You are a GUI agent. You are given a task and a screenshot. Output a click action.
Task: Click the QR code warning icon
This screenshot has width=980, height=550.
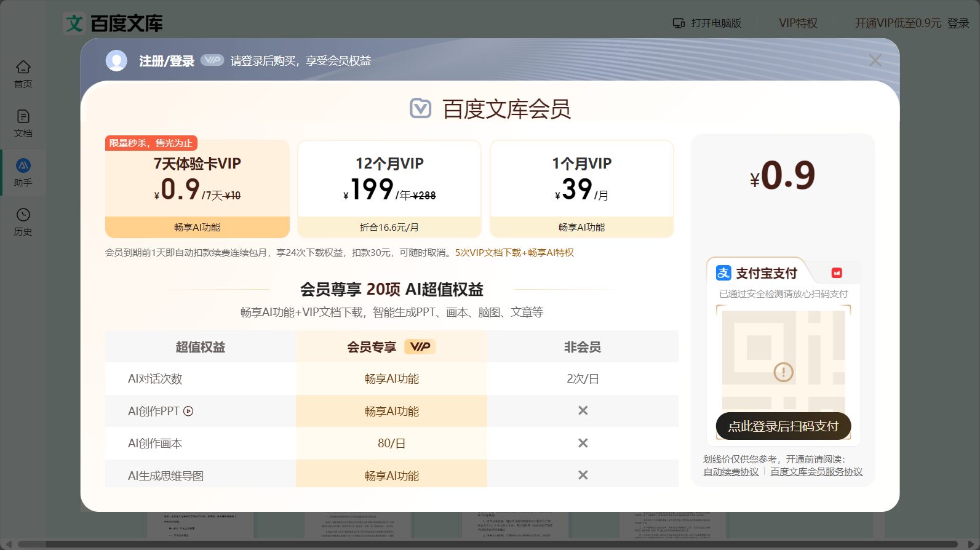(x=783, y=372)
